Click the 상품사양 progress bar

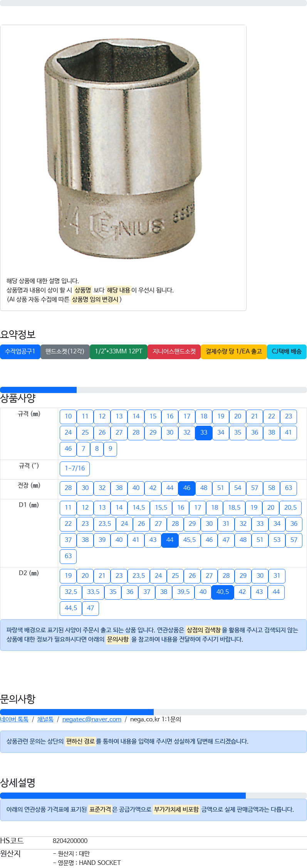[153, 390]
